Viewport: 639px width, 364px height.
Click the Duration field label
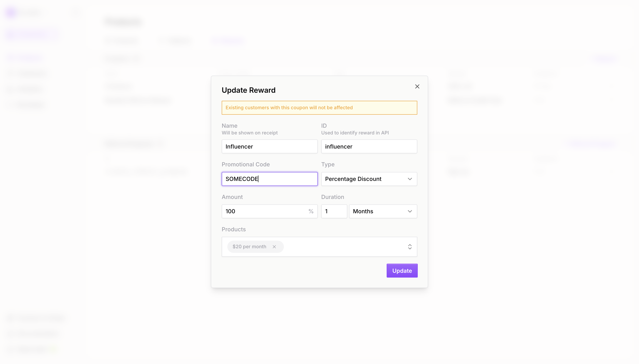coord(332,197)
